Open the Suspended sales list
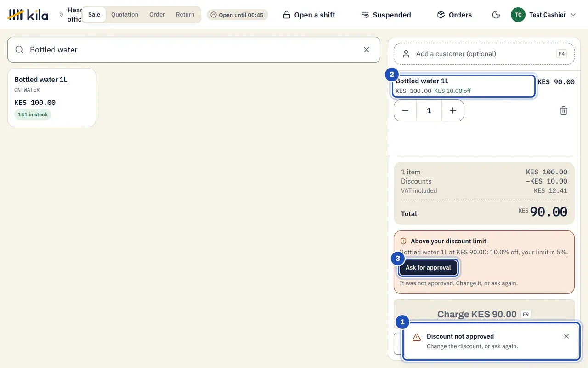Screen dimensions: 588x368 pos(386,15)
